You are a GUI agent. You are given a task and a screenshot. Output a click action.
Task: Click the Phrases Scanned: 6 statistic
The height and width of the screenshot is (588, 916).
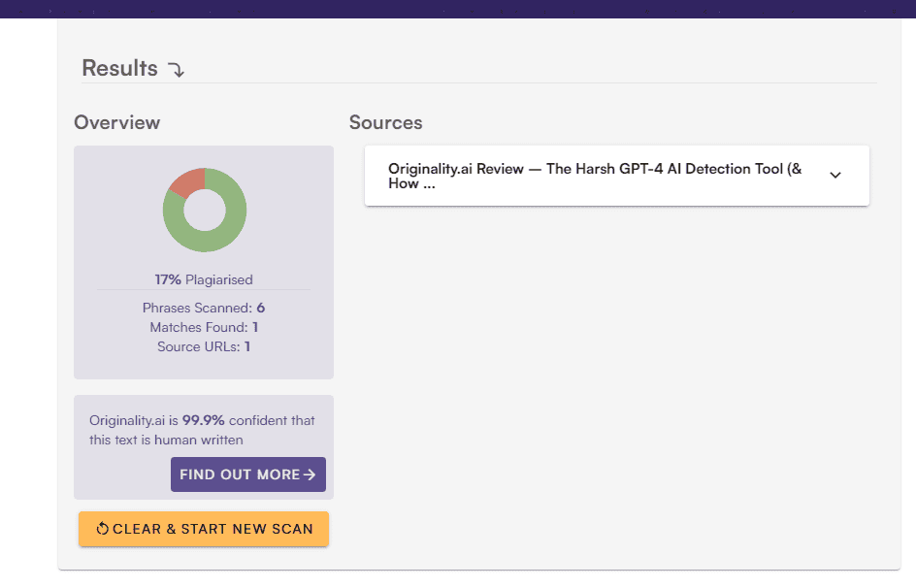click(204, 308)
